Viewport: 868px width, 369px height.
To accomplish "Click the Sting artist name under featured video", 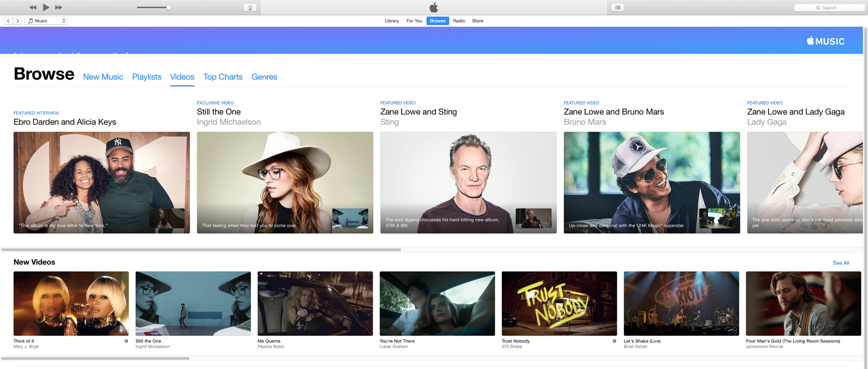I will (390, 122).
